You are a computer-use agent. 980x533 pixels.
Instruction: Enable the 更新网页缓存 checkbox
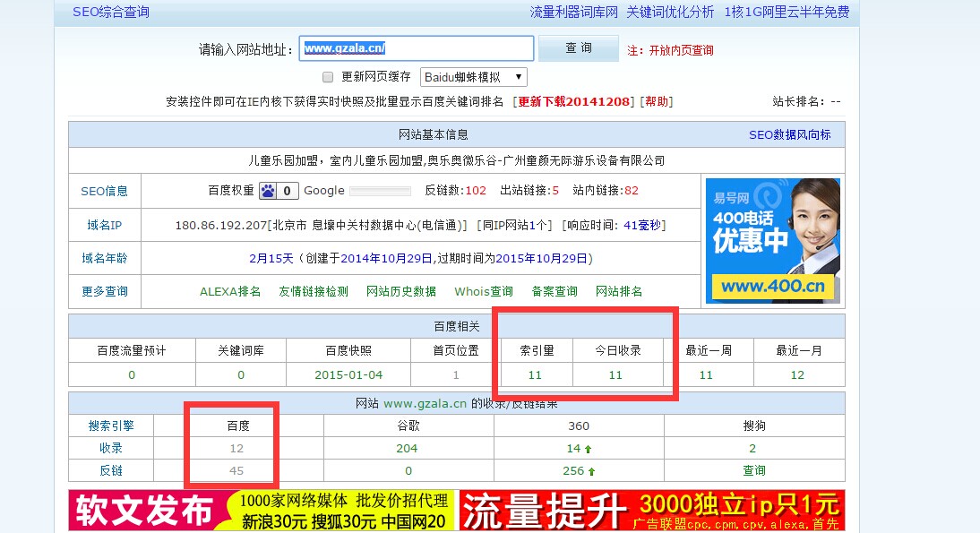328,77
